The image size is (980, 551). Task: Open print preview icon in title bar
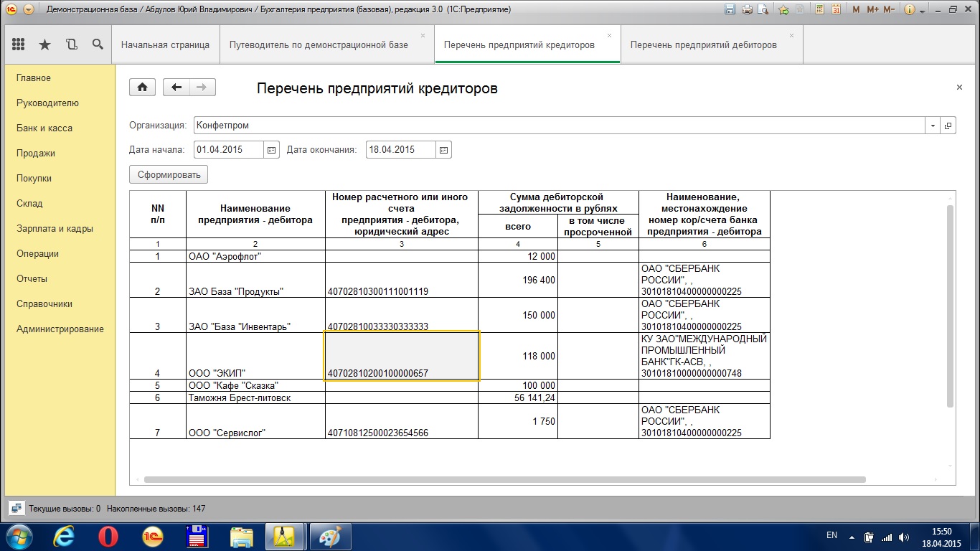(763, 10)
